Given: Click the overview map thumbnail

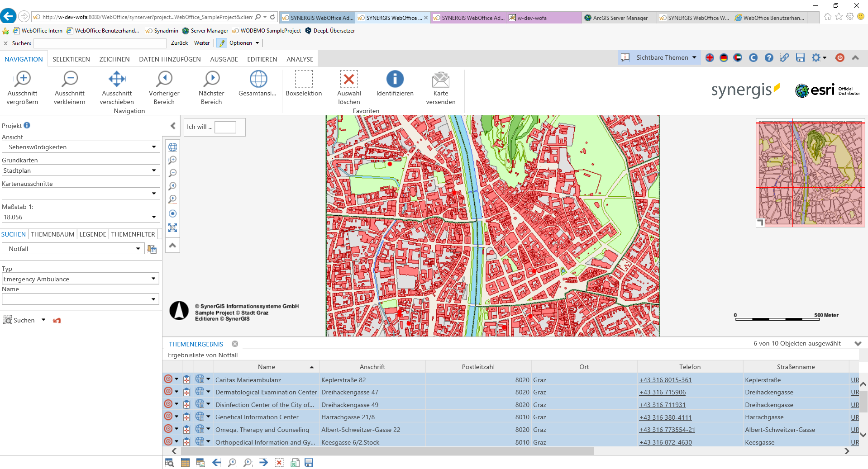Looking at the screenshot, I should [x=810, y=172].
